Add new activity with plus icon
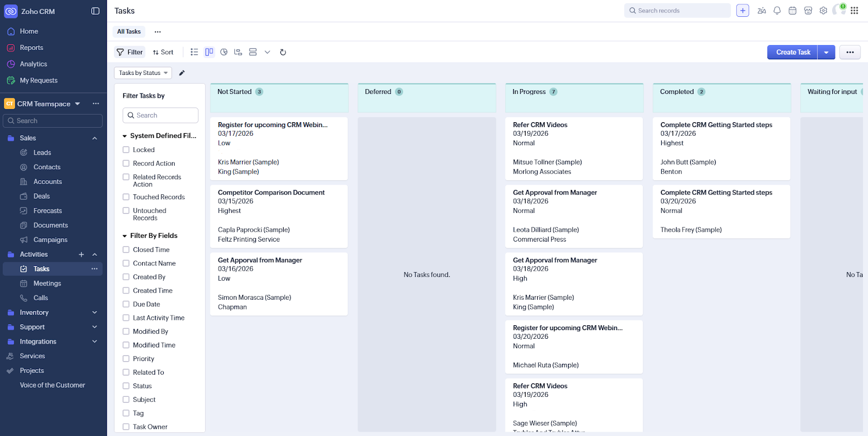This screenshot has width=868, height=436. point(81,255)
